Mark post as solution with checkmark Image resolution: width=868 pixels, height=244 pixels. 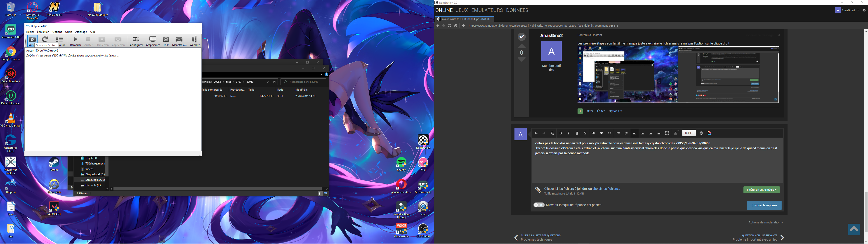[522, 37]
